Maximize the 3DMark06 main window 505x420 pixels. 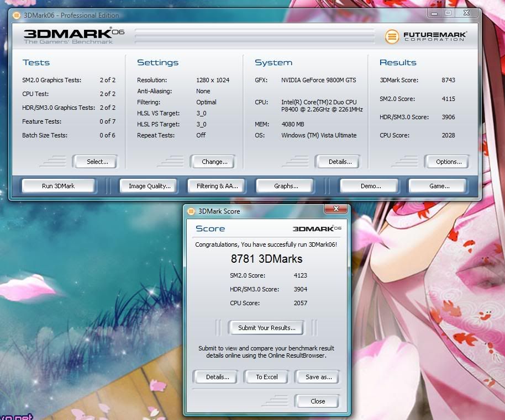[x=448, y=13]
